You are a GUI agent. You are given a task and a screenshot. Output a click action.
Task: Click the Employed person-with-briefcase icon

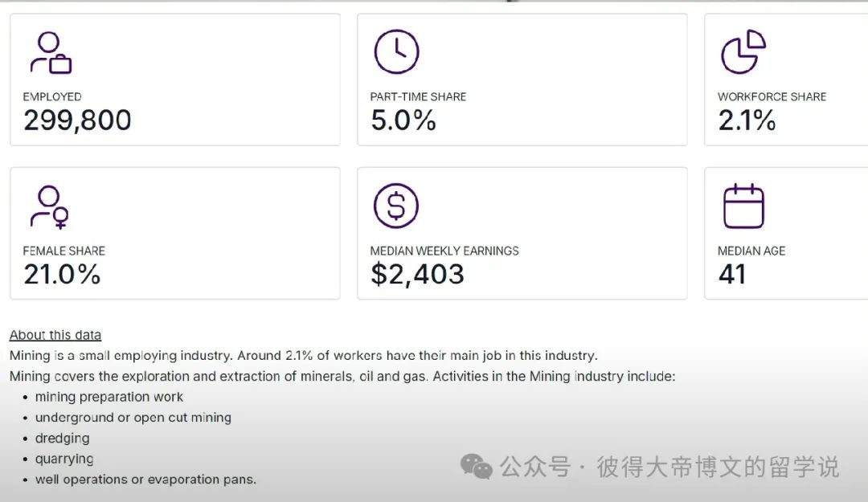[x=51, y=53]
